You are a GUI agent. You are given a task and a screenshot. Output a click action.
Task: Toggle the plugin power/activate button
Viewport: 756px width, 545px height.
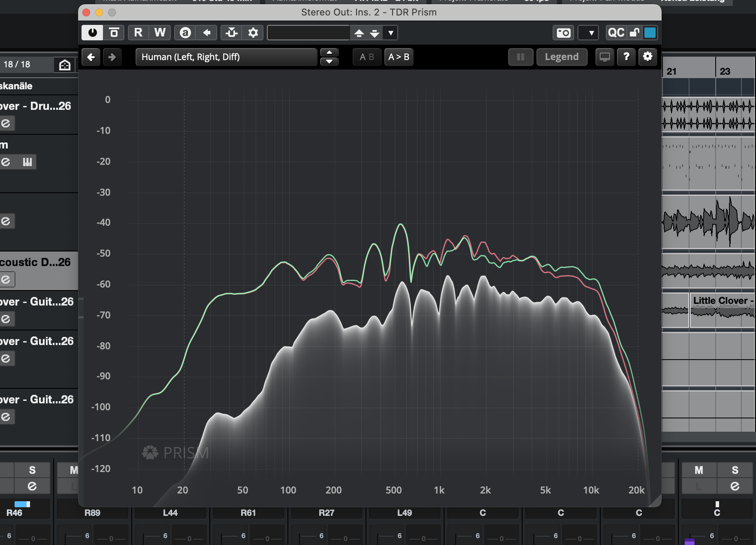pyautogui.click(x=92, y=33)
